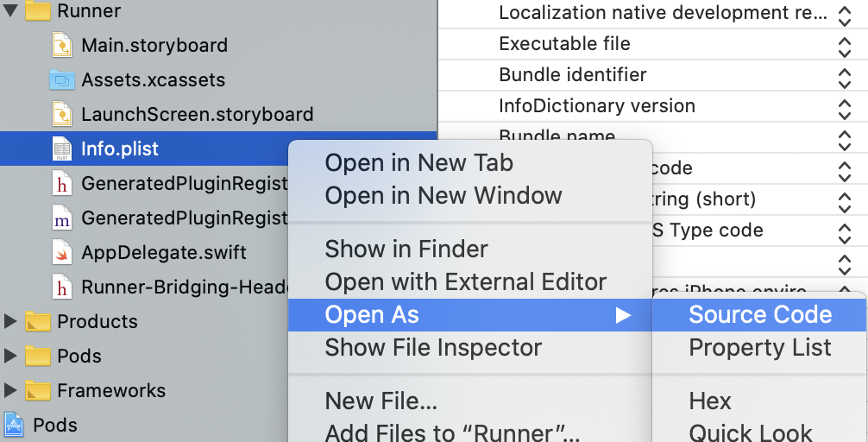This screenshot has height=442, width=868.
Task: Expand the Pods folder group
Action: [10, 356]
